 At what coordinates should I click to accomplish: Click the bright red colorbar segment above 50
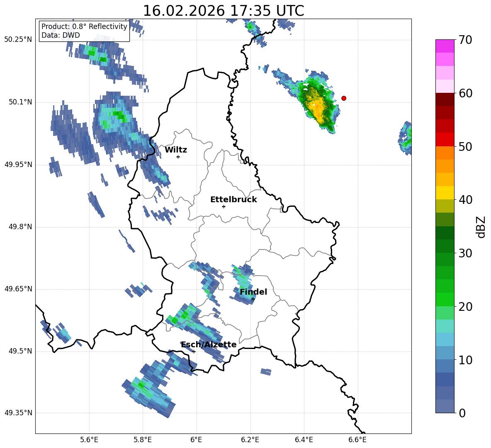click(x=445, y=140)
